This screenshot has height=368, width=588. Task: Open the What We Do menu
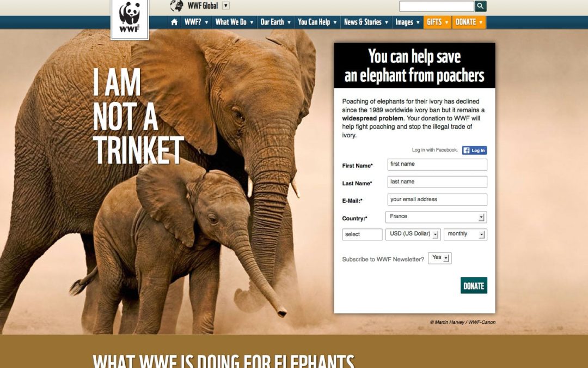point(234,22)
